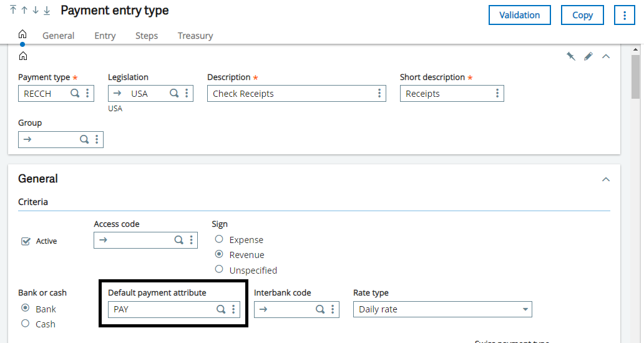Screen dimensions: 644x343
Task: Jump to Legislation record arrow
Action: click(x=117, y=93)
